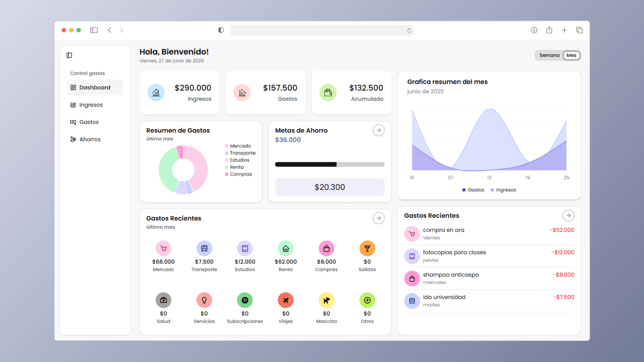This screenshot has width=644, height=362.
Task: Open the compra en ara expense entry
Action: click(x=489, y=234)
